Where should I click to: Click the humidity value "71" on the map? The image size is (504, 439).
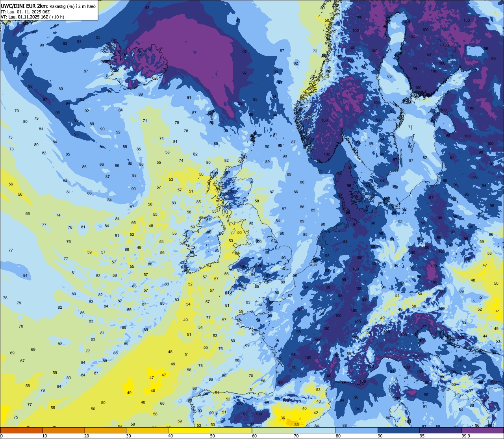145,120
